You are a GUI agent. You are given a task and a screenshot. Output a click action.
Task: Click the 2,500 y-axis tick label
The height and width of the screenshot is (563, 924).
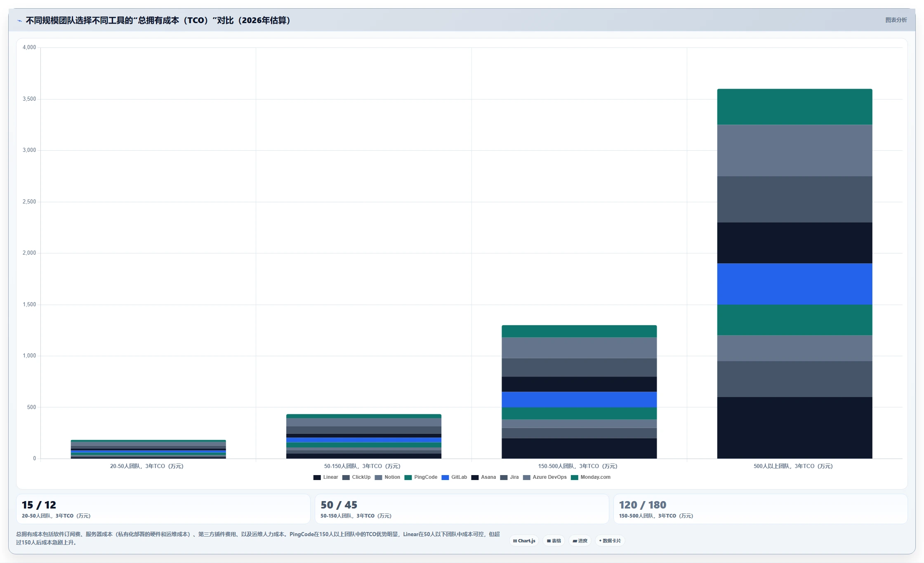tap(29, 202)
